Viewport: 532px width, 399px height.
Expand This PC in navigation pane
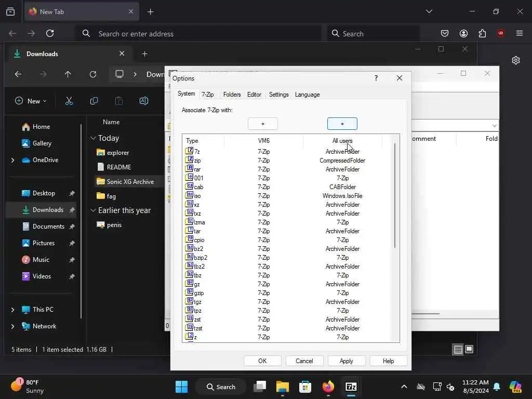(x=13, y=310)
